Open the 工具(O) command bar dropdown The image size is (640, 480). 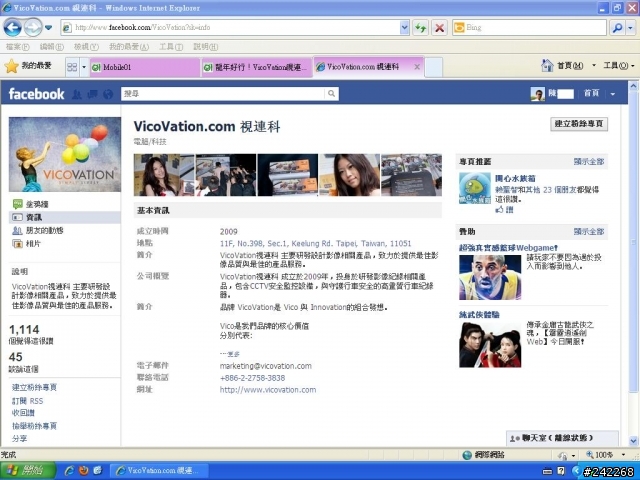pos(619,65)
